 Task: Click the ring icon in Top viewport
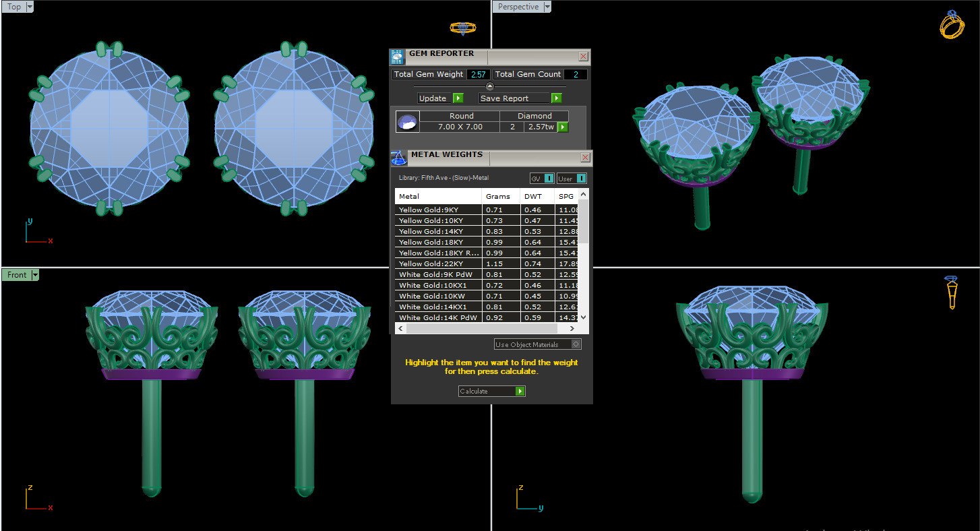[463, 28]
